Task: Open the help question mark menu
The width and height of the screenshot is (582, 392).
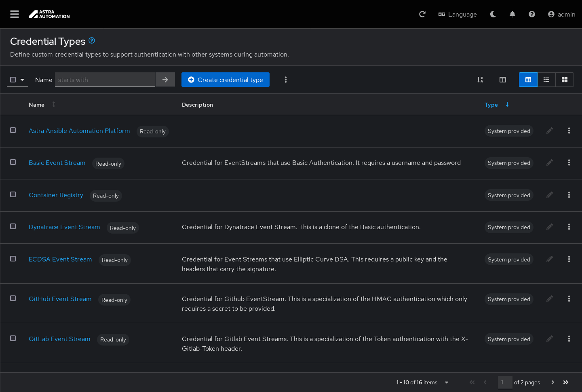Action: tap(532, 14)
